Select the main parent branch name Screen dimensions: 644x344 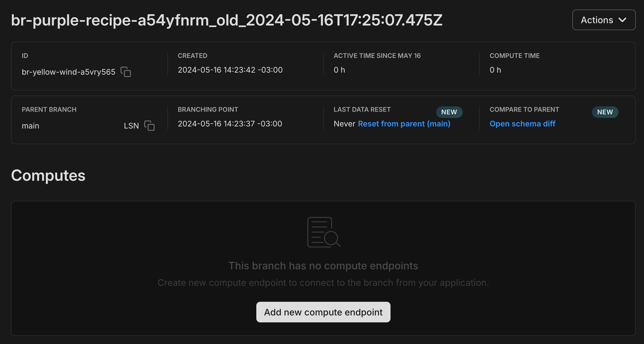coord(30,126)
